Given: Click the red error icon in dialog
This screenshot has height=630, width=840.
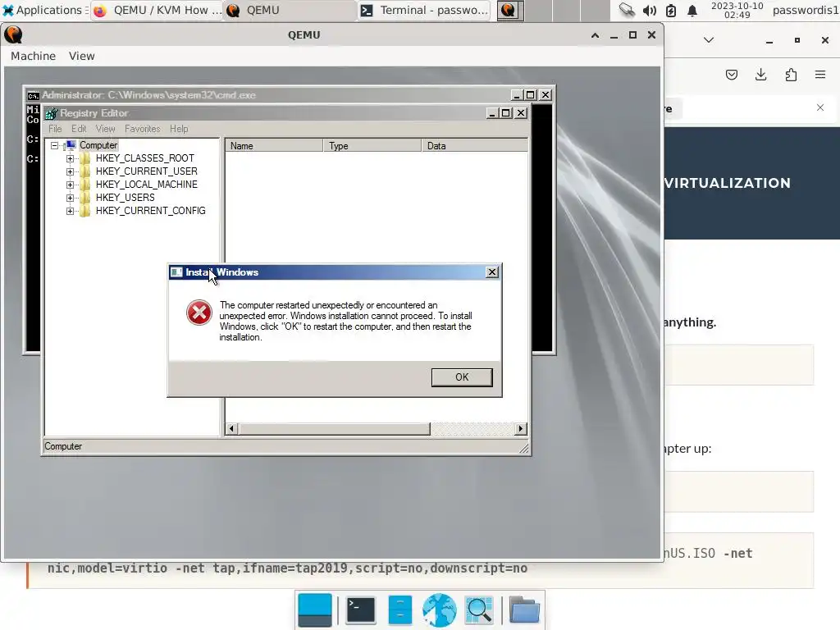Looking at the screenshot, I should 199,313.
